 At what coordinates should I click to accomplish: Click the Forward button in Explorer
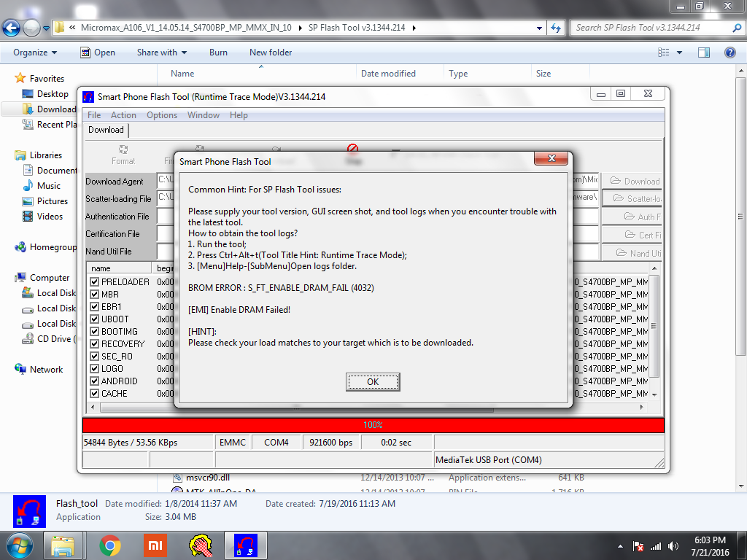click(x=31, y=28)
